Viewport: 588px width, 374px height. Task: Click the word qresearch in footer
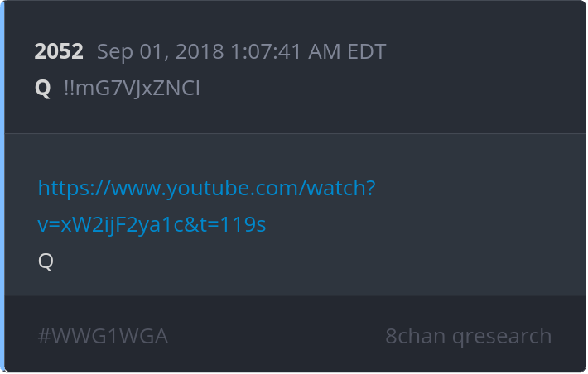502,337
